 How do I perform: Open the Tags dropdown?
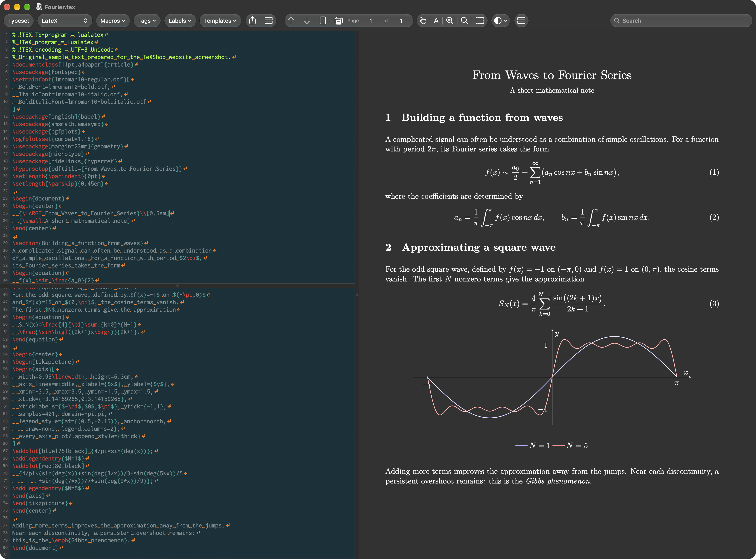tap(147, 21)
